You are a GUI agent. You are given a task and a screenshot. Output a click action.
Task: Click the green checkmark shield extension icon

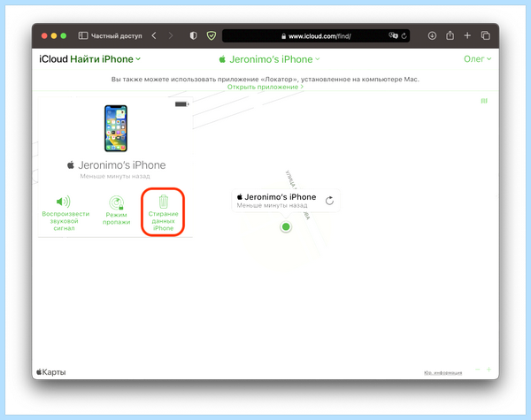(212, 35)
